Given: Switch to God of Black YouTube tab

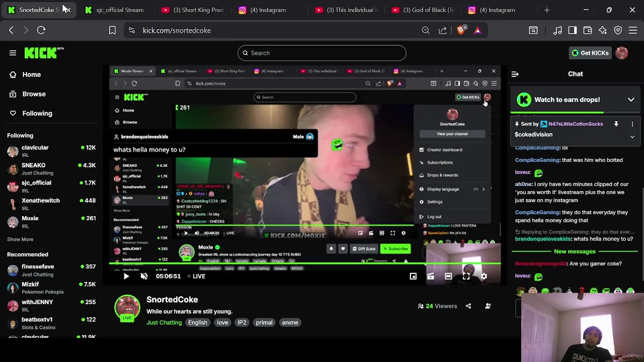Looking at the screenshot, I should pyautogui.click(x=422, y=10).
